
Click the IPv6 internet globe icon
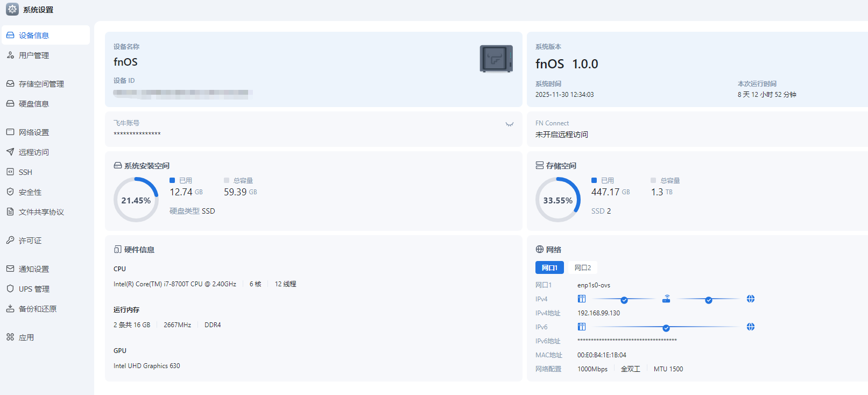point(751,327)
